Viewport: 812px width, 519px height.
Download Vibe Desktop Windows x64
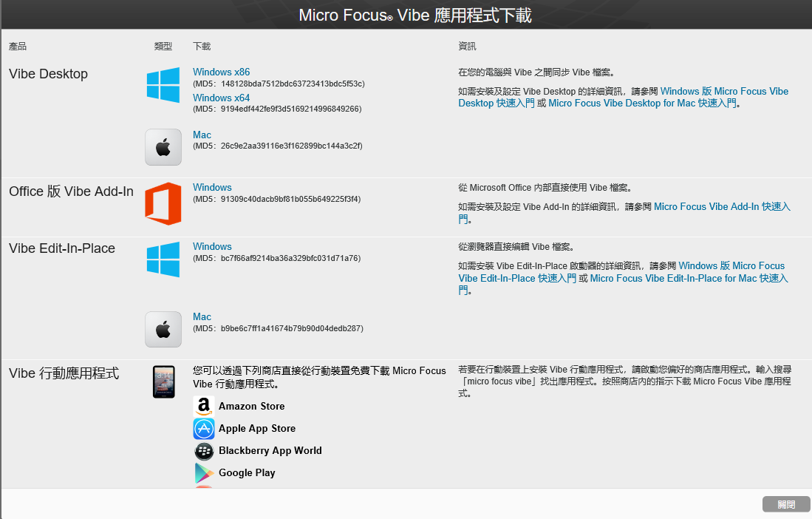pos(221,98)
